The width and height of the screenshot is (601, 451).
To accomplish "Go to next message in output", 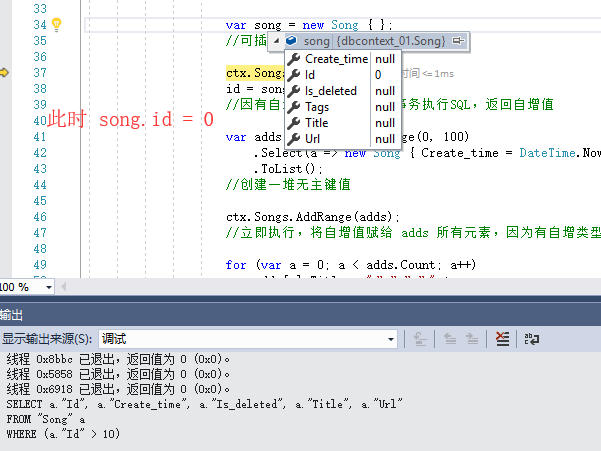I will click(472, 339).
